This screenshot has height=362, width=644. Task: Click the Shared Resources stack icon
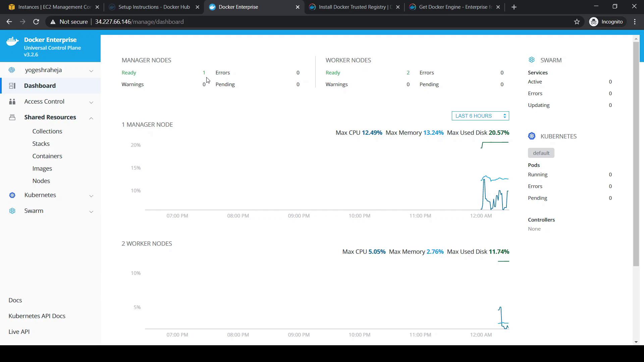point(12,117)
